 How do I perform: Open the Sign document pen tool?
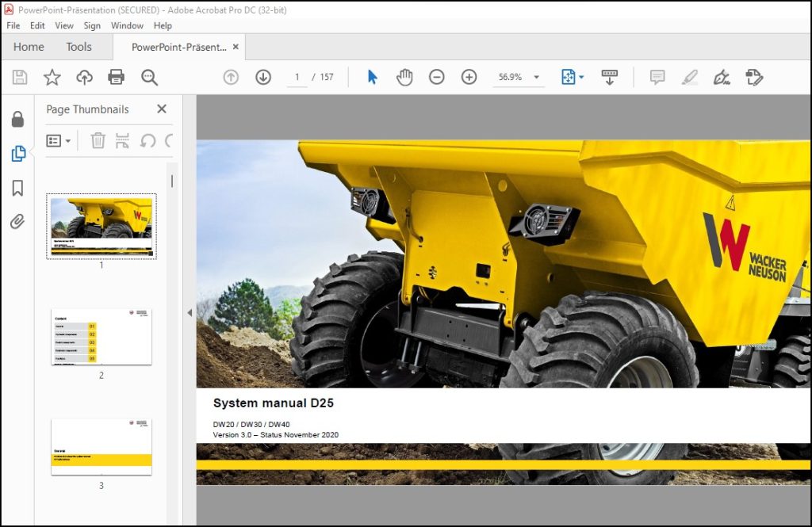(x=722, y=77)
